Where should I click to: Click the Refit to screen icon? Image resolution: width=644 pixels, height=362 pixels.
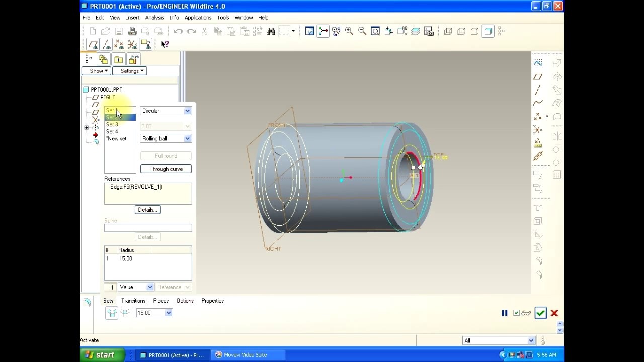point(375,31)
